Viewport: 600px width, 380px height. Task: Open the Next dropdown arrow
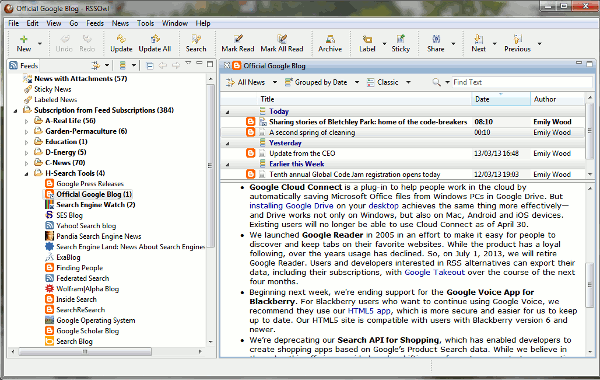494,44
